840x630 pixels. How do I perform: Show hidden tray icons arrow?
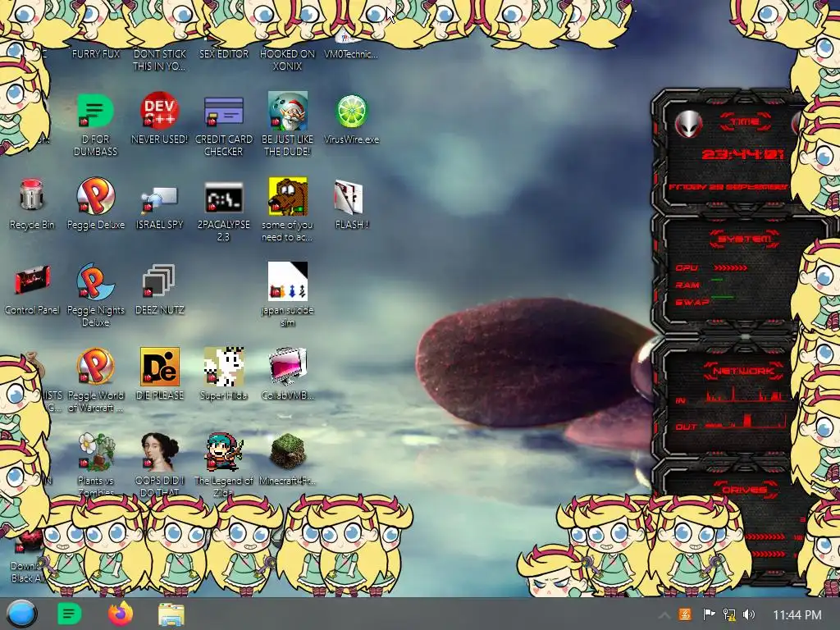coord(664,615)
